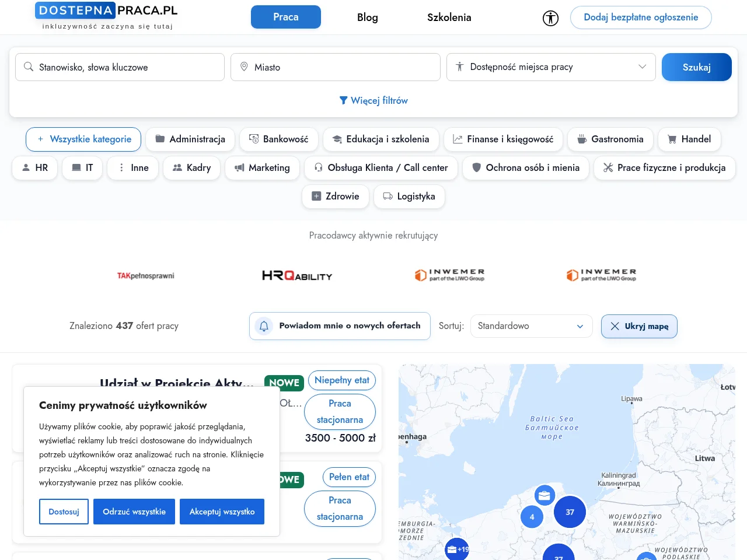747x560 pixels.
Task: Click the location pin icon in city field
Action: click(244, 67)
